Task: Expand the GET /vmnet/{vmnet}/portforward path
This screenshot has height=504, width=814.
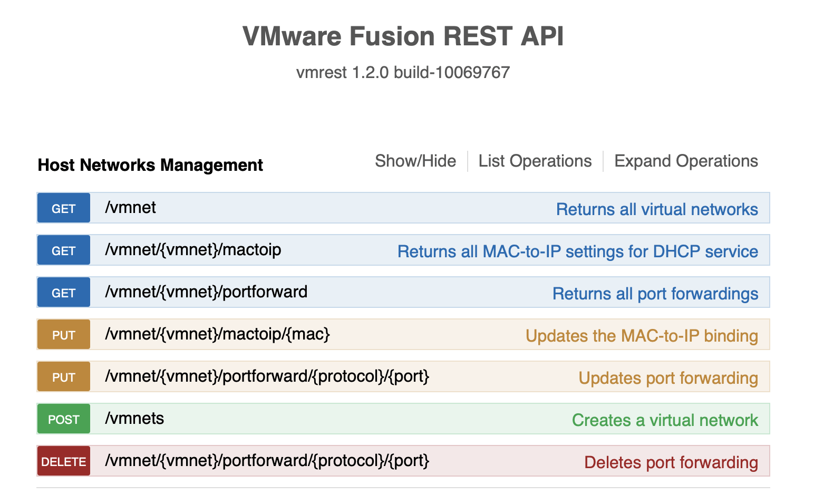Action: 206,292
